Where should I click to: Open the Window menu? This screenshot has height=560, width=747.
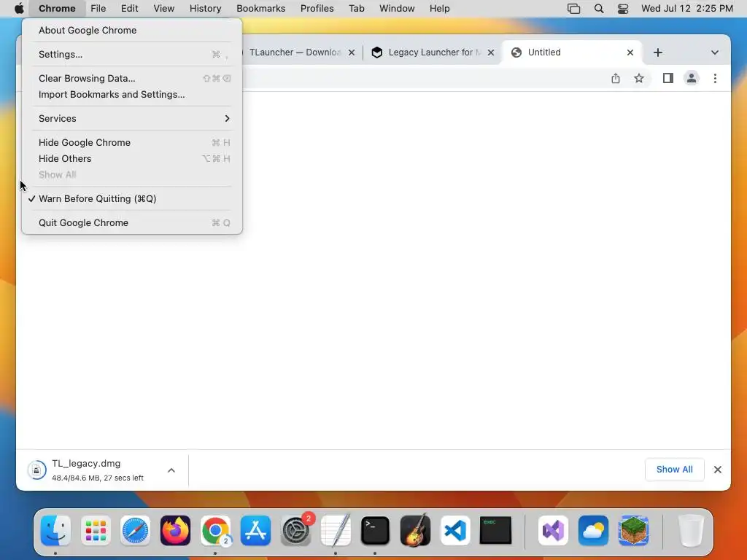click(x=397, y=9)
